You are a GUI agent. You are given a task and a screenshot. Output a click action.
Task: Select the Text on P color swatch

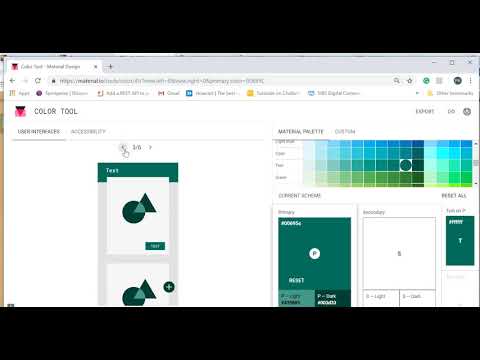tap(460, 241)
